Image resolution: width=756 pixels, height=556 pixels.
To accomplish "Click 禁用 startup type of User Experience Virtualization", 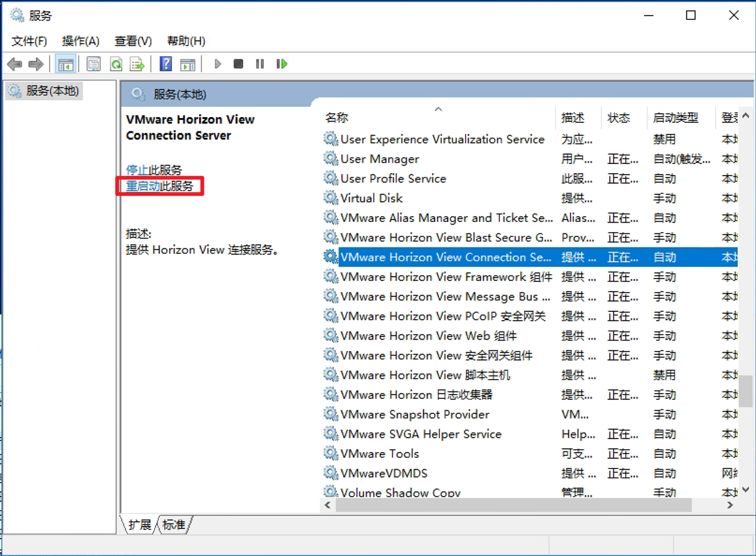I will pos(665,139).
